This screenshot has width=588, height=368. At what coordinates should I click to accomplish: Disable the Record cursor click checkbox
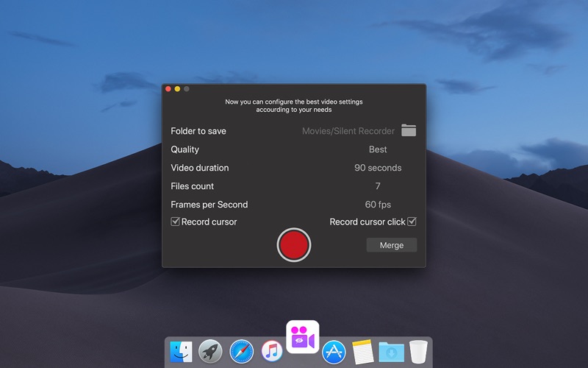(412, 222)
